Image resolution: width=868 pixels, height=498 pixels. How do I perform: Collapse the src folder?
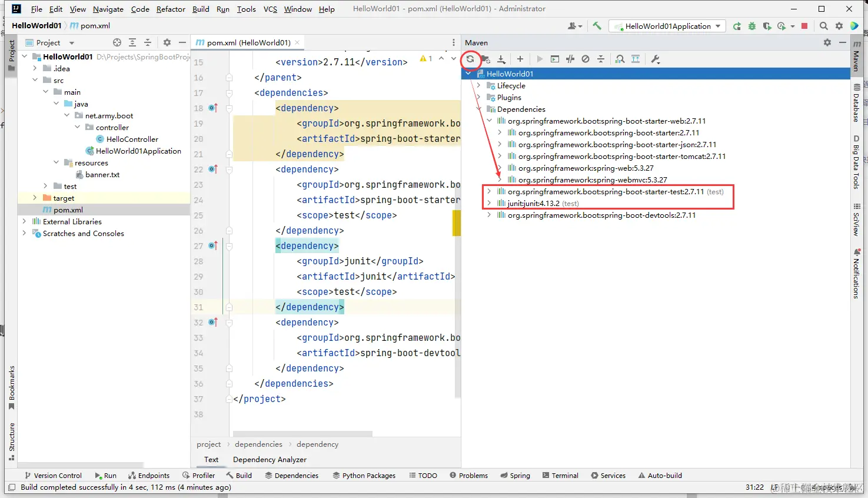tap(35, 80)
